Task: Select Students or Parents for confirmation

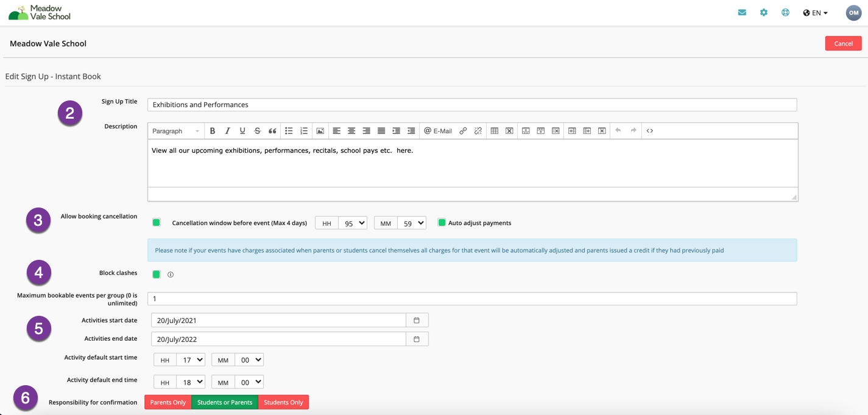Action: [225, 402]
